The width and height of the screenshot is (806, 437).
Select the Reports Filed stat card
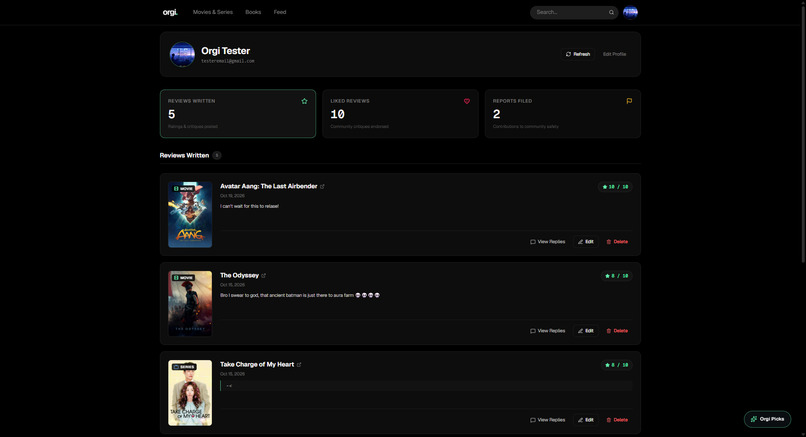[563, 114]
